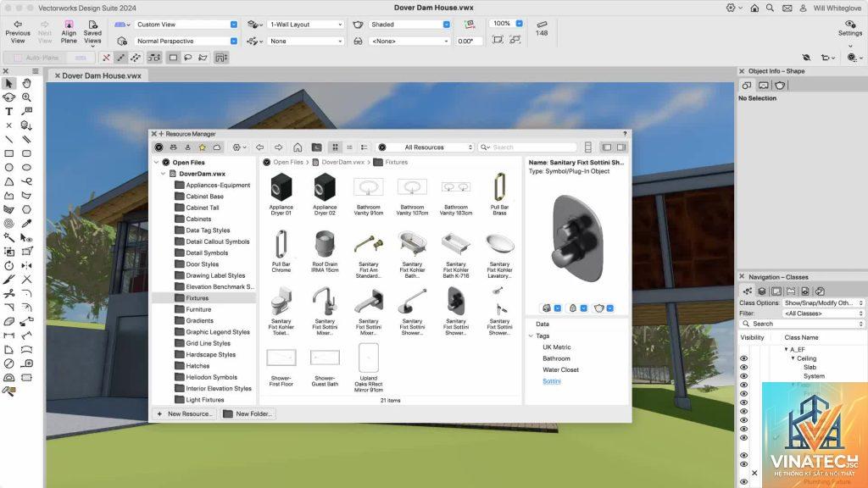Open the Normal Perspective projection dropdown
868x488 pixels.
pyautogui.click(x=186, y=41)
